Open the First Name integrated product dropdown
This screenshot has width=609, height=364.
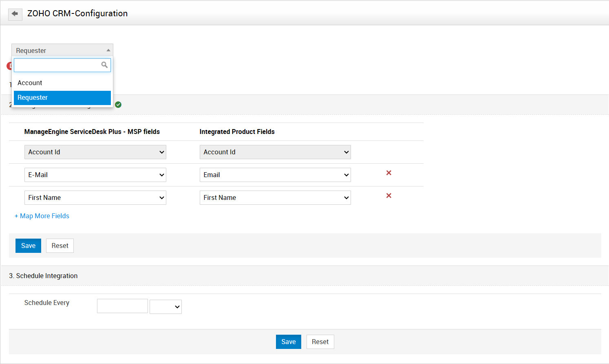tap(275, 198)
